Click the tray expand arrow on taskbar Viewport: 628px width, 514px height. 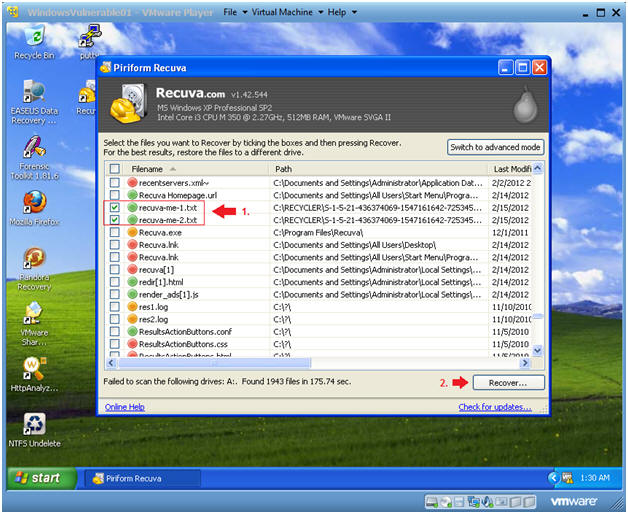coord(553,478)
